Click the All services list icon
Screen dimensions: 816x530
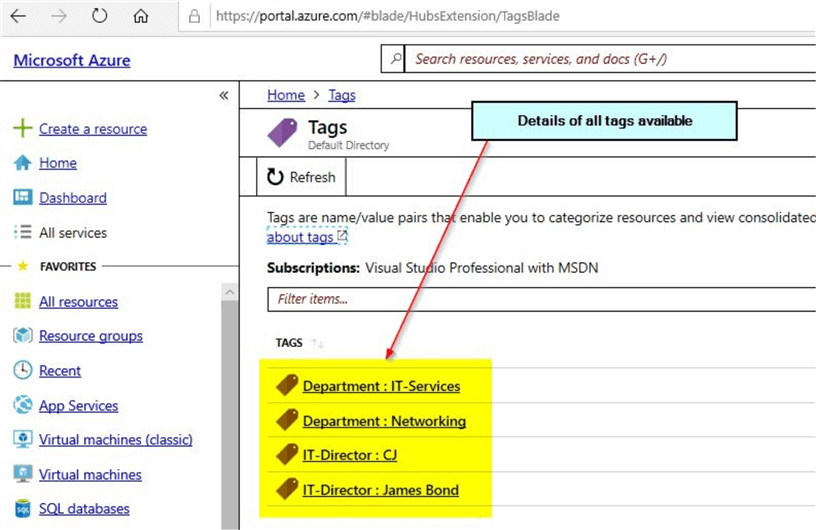pyautogui.click(x=22, y=232)
